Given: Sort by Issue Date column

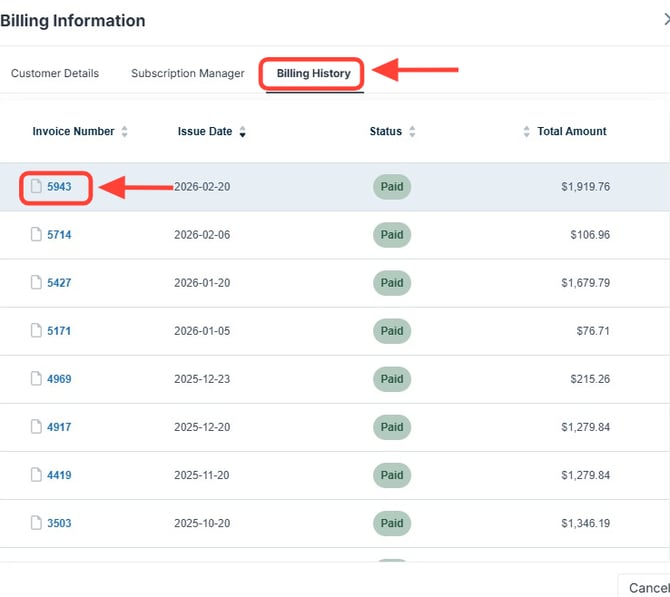Looking at the screenshot, I should [x=212, y=131].
